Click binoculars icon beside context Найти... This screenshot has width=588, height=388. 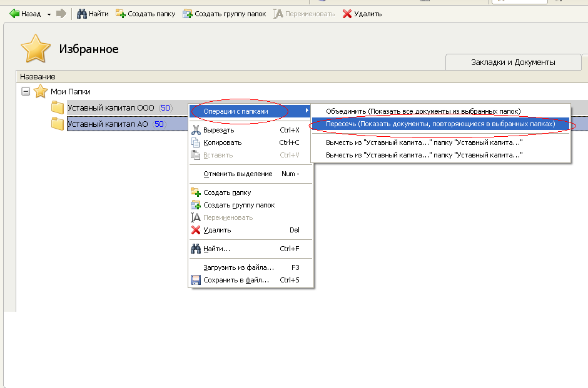196,249
